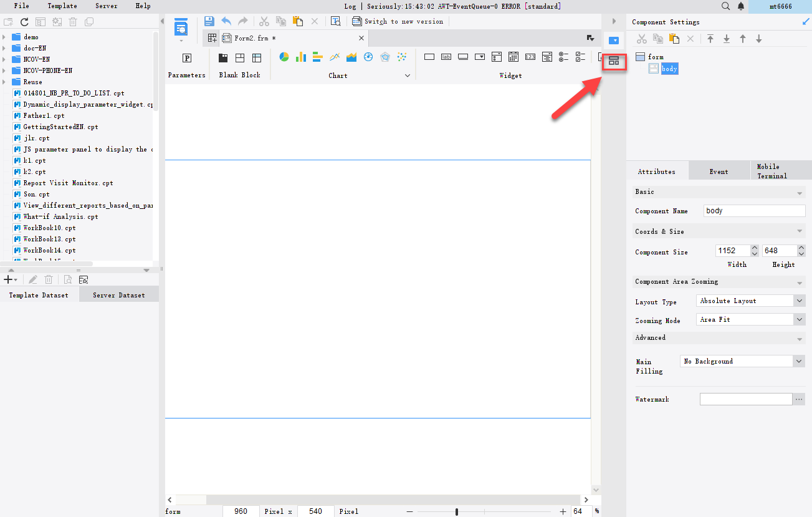Insert a line chart component
The width and height of the screenshot is (812, 517).
[335, 57]
